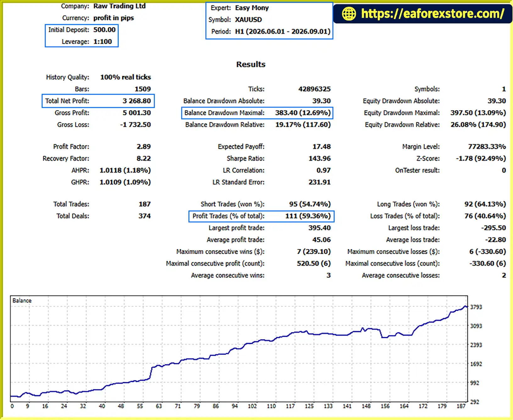Click Largest profit trade value 395.40

pyautogui.click(x=319, y=228)
